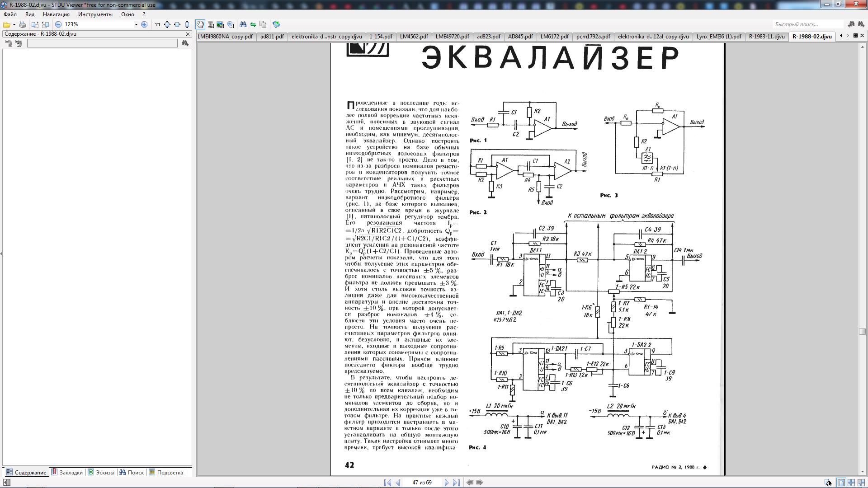
Task: Click the print document icon
Action: point(22,24)
